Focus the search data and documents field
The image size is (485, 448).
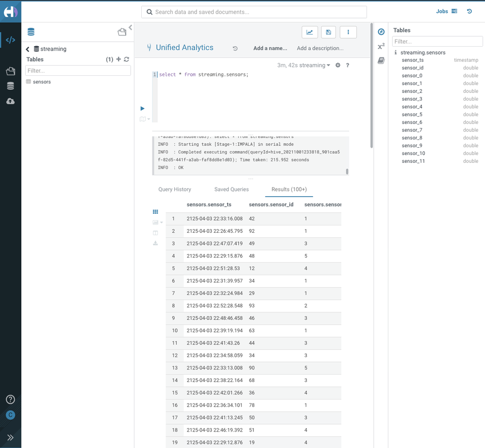pyautogui.click(x=254, y=12)
